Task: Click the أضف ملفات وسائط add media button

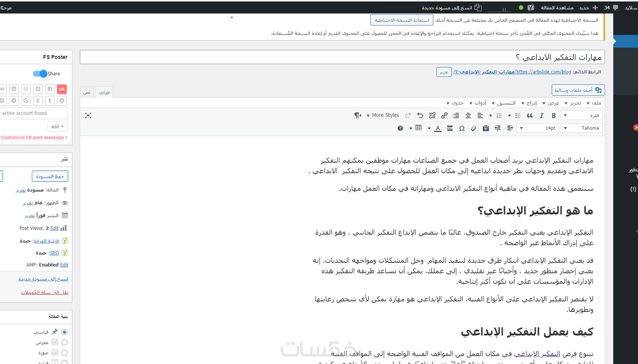Action: tap(578, 90)
